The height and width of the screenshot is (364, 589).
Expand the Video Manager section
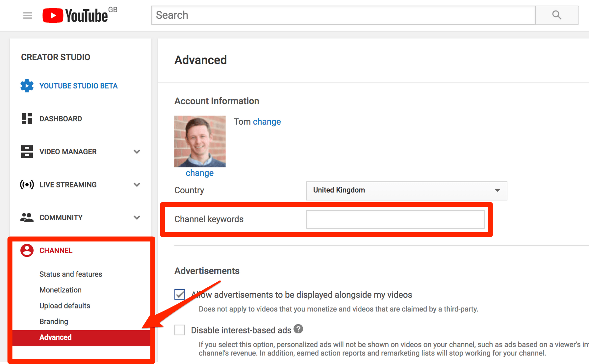(x=137, y=152)
